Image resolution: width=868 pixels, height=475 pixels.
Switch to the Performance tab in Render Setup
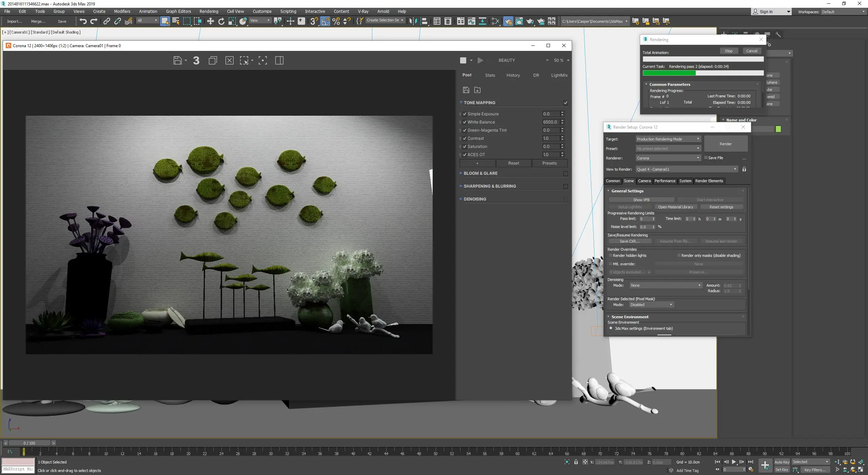point(665,181)
